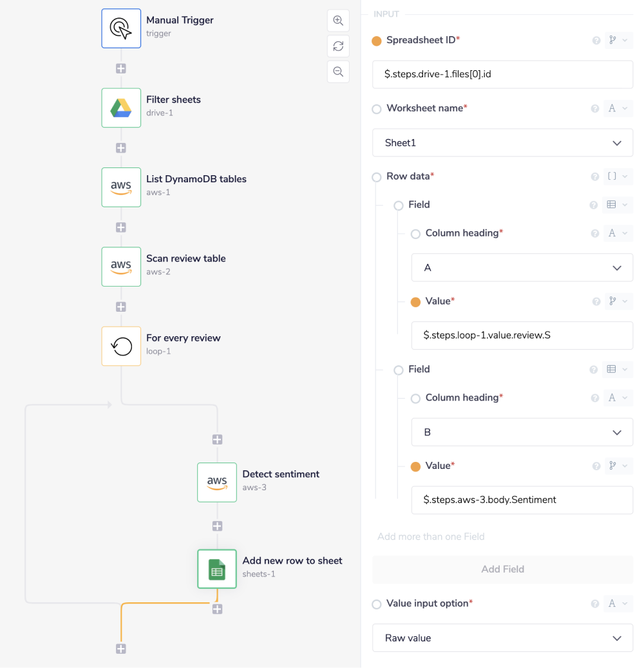Image resolution: width=644 pixels, height=668 pixels.
Task: Open the Sheet1 worksheet name dropdown
Action: pos(502,142)
